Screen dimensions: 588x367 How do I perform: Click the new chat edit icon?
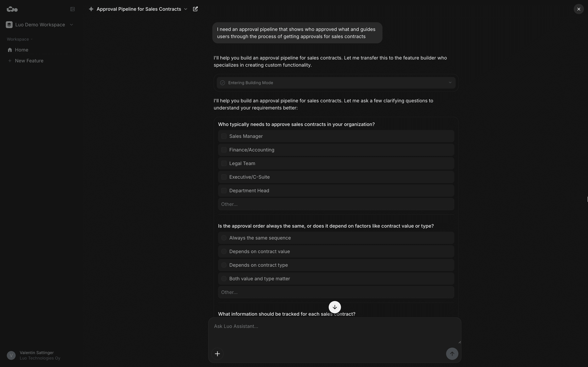pos(195,9)
